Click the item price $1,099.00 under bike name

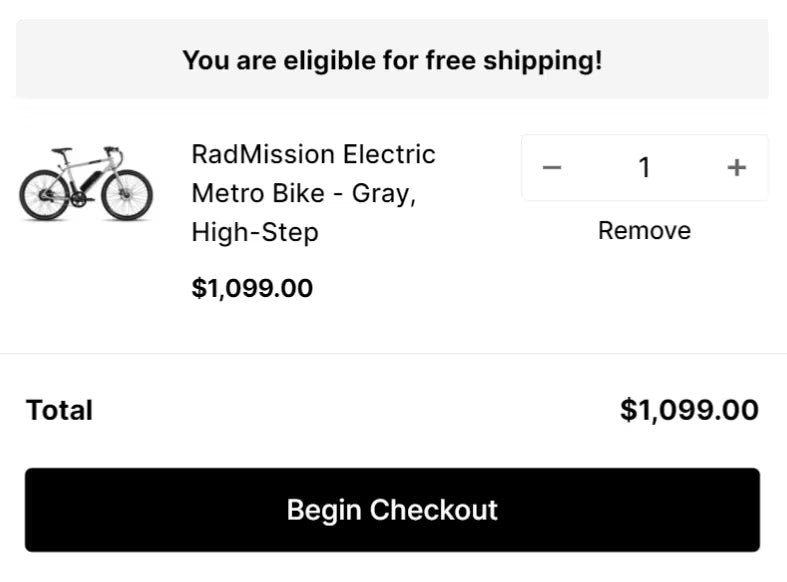pos(252,289)
